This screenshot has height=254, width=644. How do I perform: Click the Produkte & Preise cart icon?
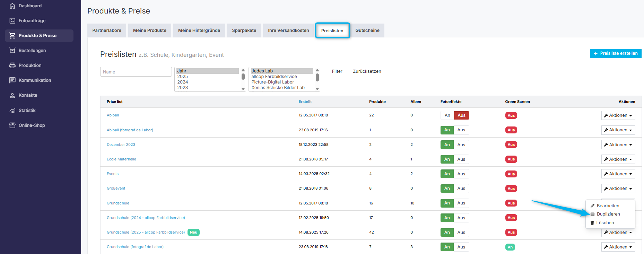tap(12, 36)
